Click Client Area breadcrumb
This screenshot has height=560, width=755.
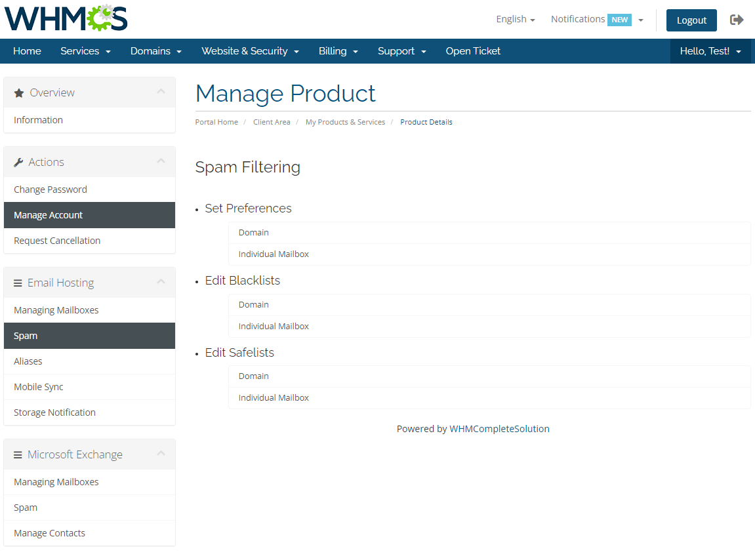(272, 122)
